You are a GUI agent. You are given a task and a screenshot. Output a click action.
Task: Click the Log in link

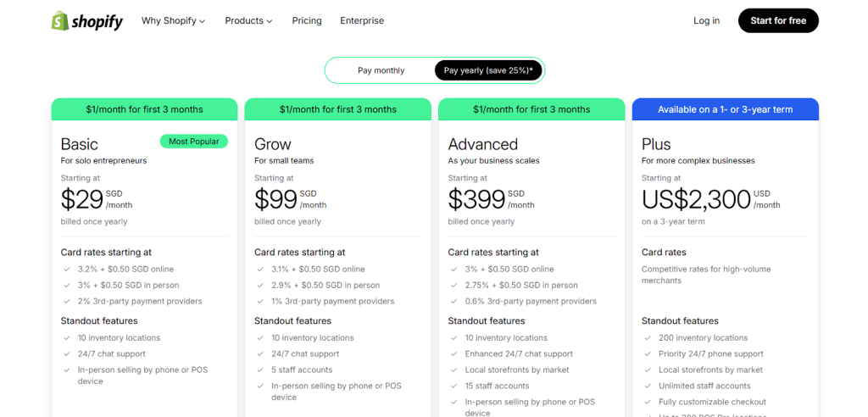(x=706, y=21)
